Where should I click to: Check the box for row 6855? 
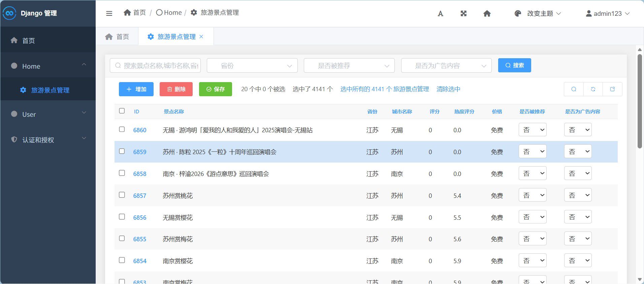[x=122, y=238]
